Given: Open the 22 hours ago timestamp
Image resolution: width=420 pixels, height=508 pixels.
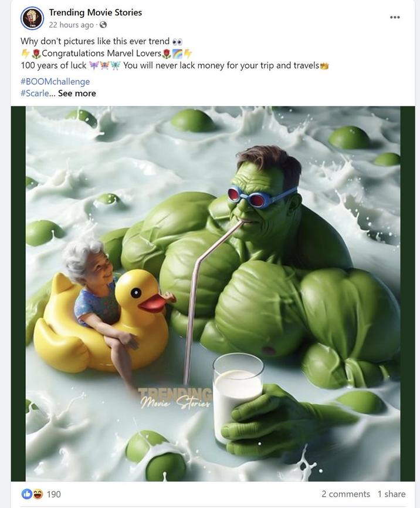Looking at the screenshot, I should 71,25.
